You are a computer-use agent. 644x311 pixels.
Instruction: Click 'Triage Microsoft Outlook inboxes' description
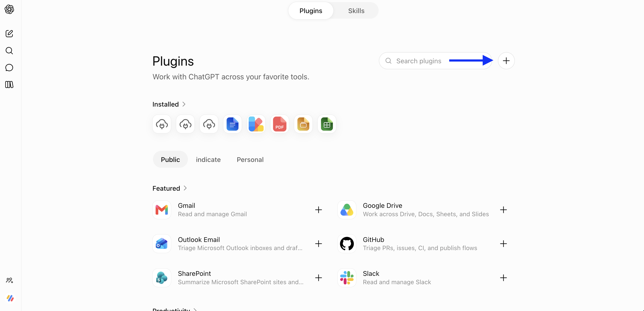[x=240, y=248]
